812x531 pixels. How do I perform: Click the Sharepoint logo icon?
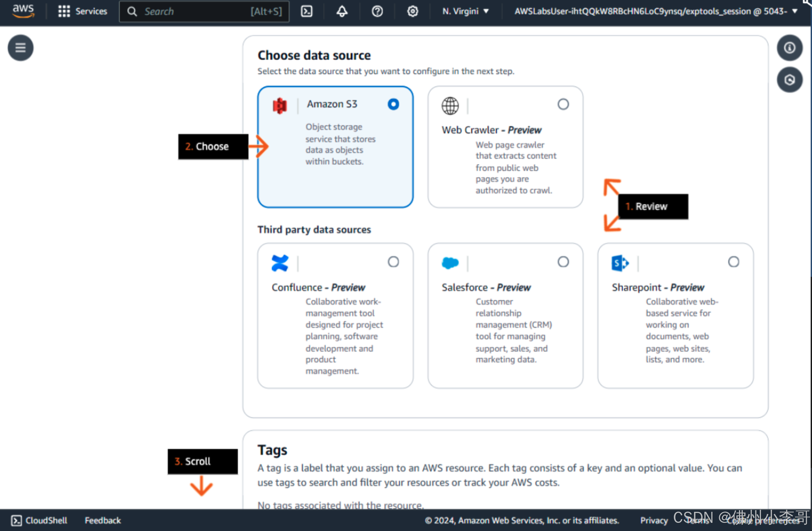pyautogui.click(x=620, y=263)
